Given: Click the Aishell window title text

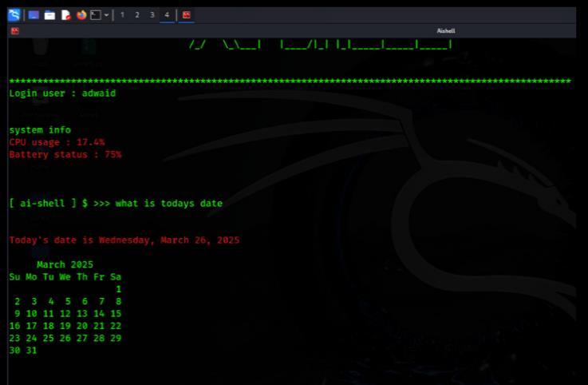Looking at the screenshot, I should click(446, 31).
